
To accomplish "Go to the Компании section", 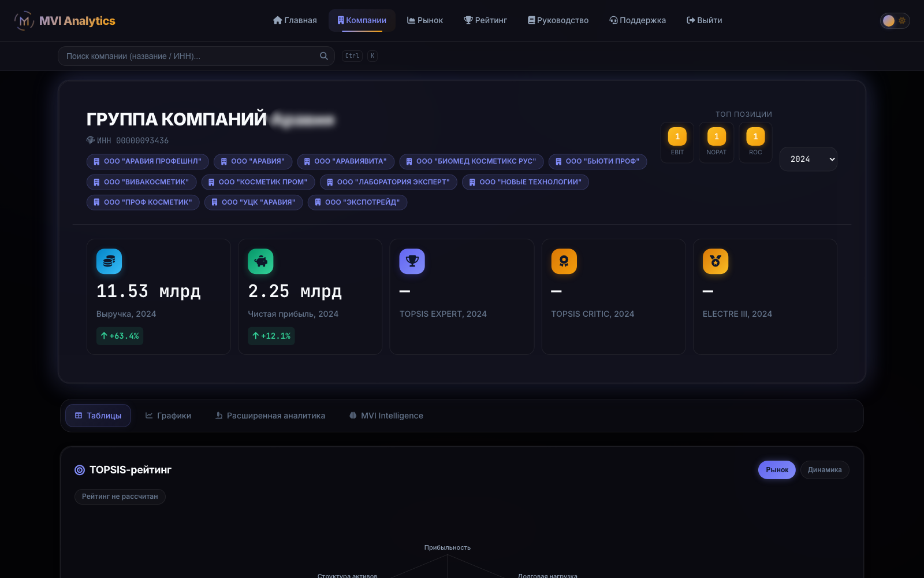I will point(362,20).
